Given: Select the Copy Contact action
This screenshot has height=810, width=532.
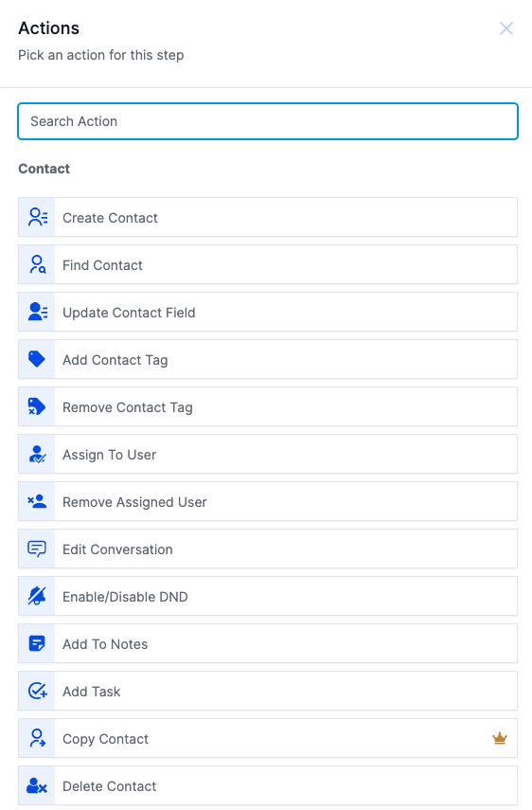Looking at the screenshot, I should (x=268, y=739).
